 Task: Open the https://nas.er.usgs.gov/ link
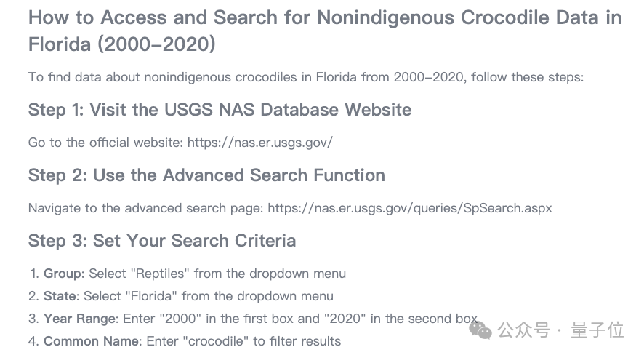point(260,143)
